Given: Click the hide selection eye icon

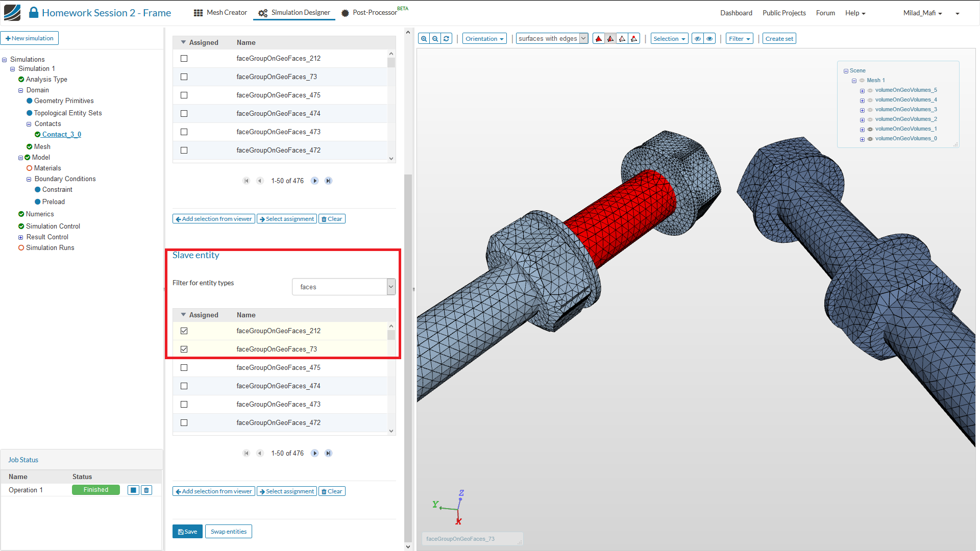Looking at the screenshot, I should coord(697,39).
